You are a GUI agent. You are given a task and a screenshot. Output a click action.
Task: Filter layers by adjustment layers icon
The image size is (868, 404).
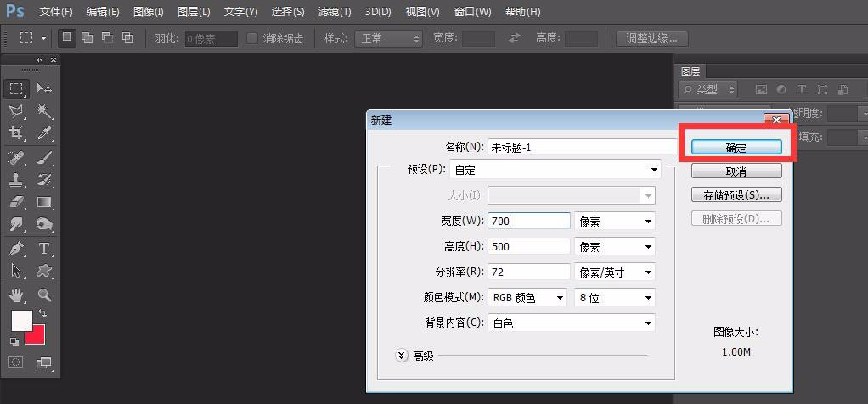coord(781,89)
